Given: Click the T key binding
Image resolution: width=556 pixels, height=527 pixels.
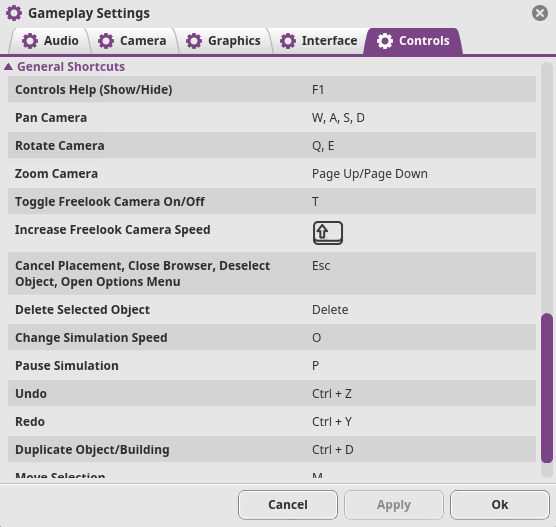Looking at the screenshot, I should click(x=315, y=202).
